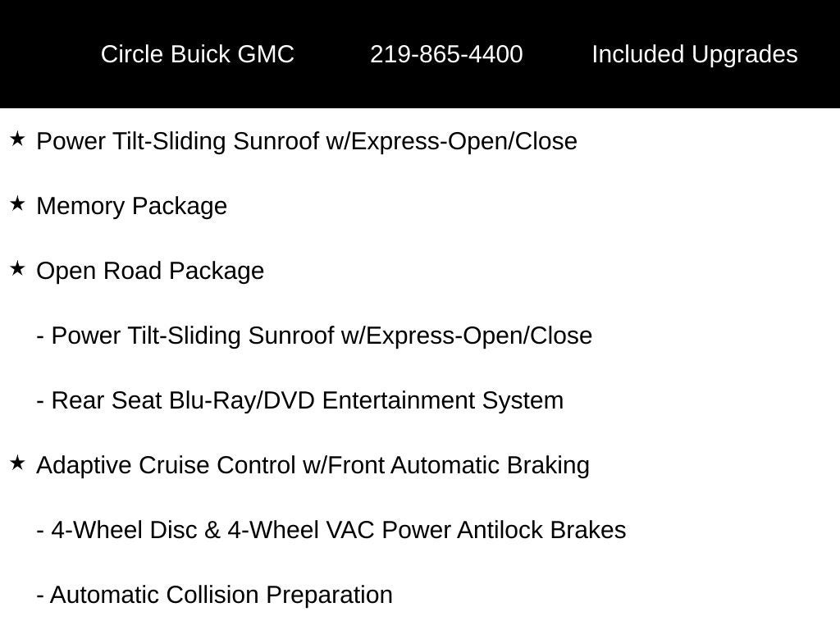Select the Power Tilt-Sliding Sunroof sub-item with dash

pyautogui.click(x=314, y=336)
